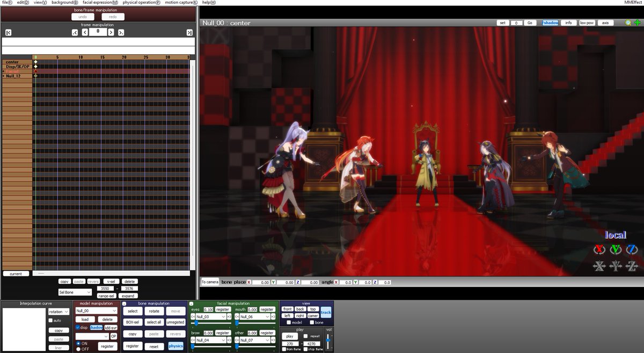Go to the previous keyframe
The image size is (644, 353).
click(x=75, y=33)
